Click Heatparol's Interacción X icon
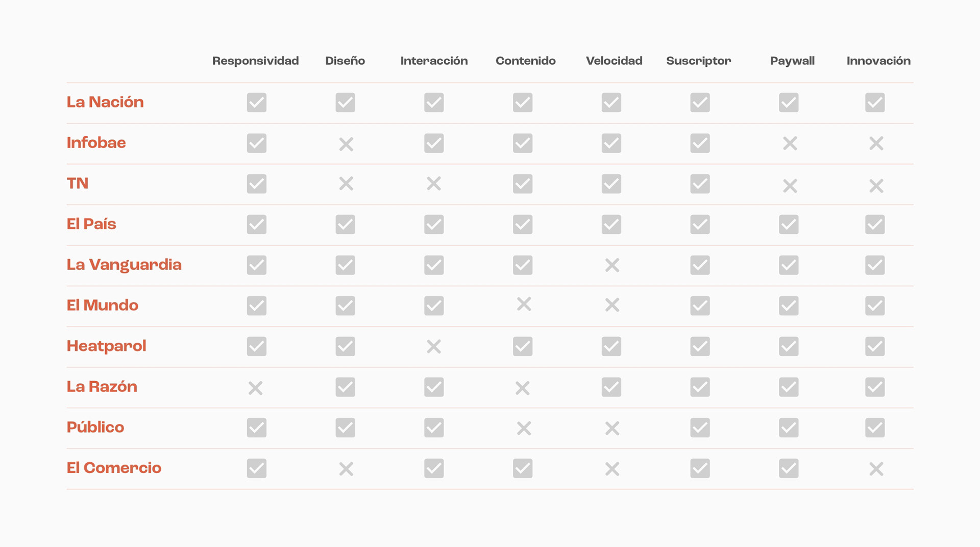Screen dimensions: 980x547 coord(434,347)
